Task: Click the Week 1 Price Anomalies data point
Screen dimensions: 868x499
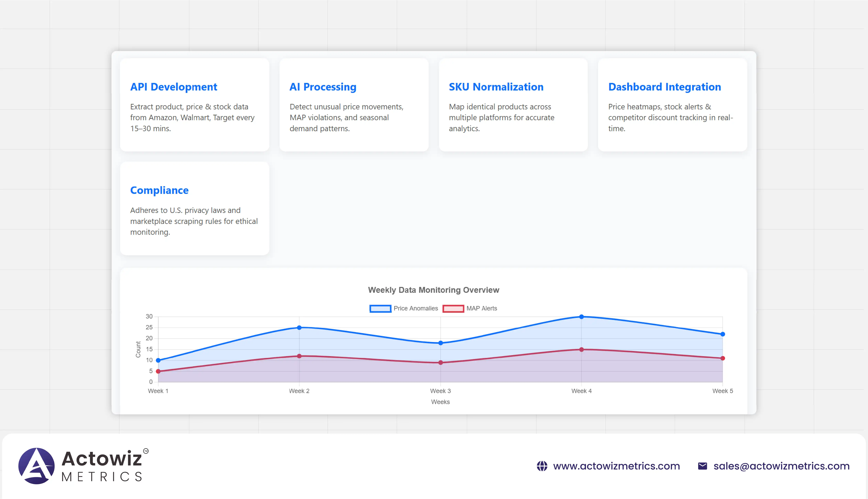Action: pos(158,360)
